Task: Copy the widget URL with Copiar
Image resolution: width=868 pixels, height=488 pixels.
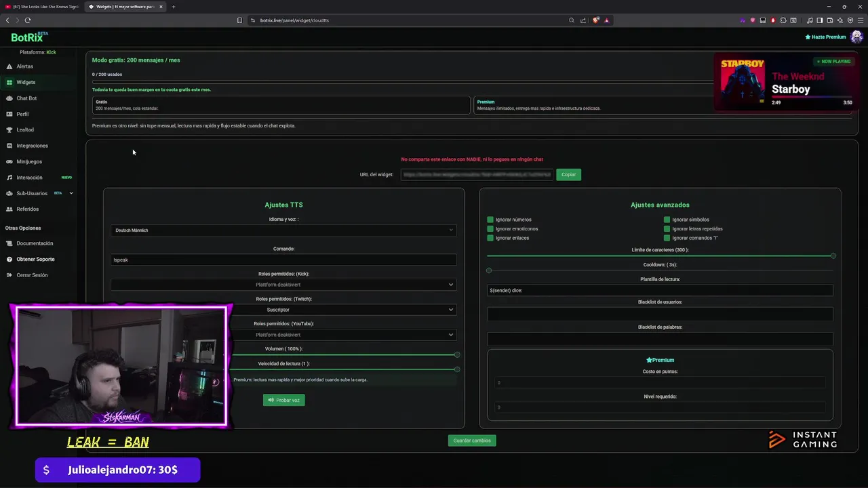Action: 568,174
